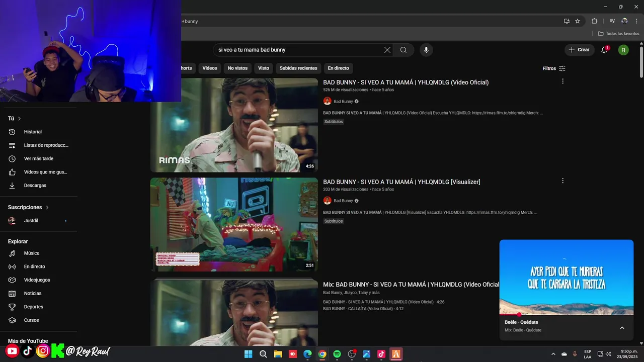Open the green R account avatar

(623, 50)
